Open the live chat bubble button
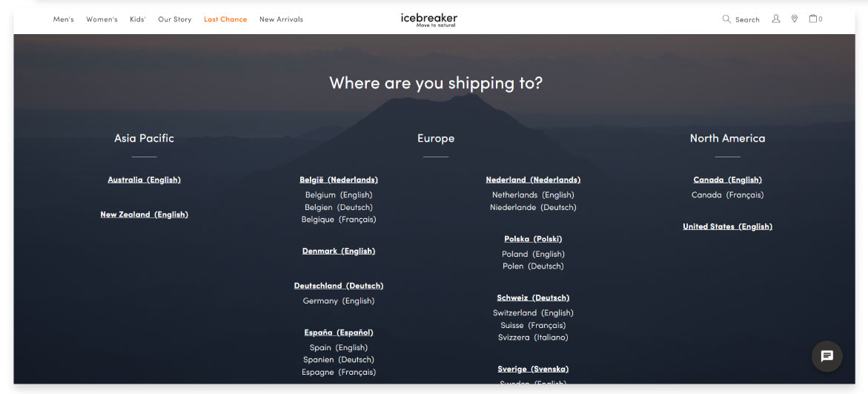Image resolution: width=868 pixels, height=394 pixels. pyautogui.click(x=826, y=356)
